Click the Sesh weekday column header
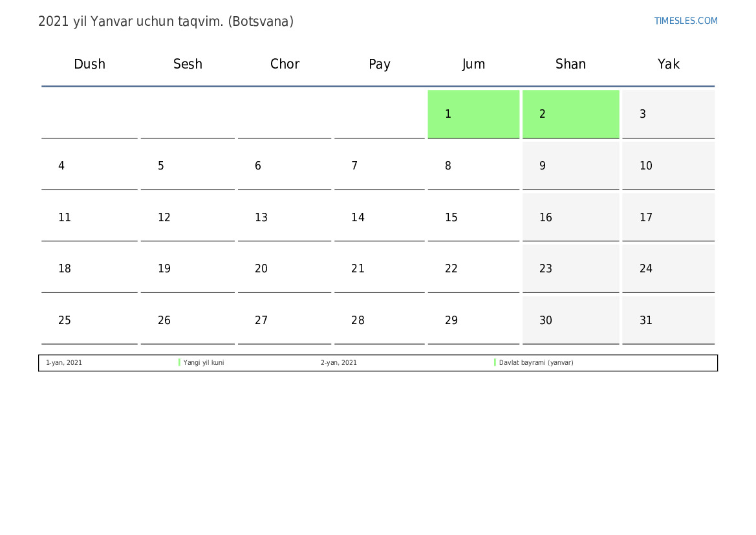Viewport: 756px width, 535px height. (188, 64)
